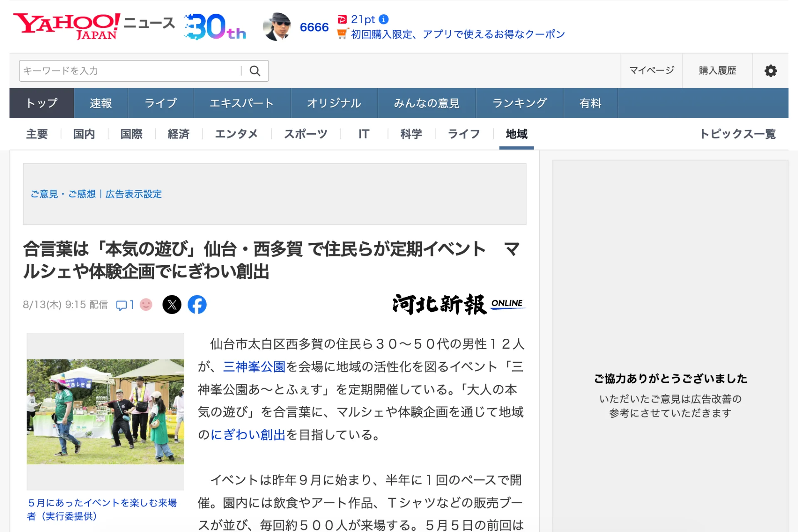Open 広告表示設定 ad settings link
The width and height of the screenshot is (798, 532).
click(x=133, y=194)
